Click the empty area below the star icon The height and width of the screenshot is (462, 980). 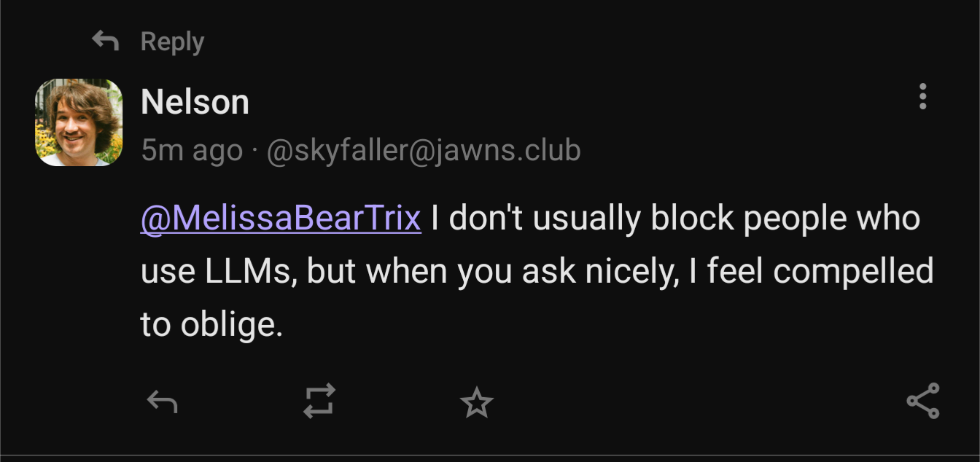tap(477, 439)
